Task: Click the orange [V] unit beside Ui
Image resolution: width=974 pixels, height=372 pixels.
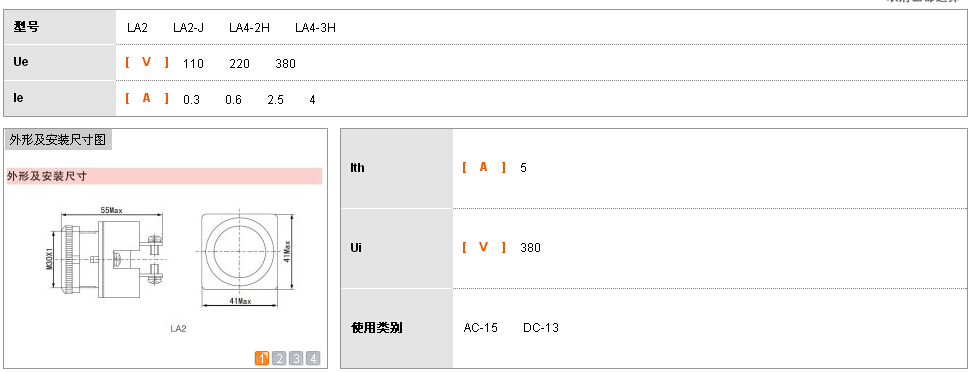Action: click(x=484, y=247)
